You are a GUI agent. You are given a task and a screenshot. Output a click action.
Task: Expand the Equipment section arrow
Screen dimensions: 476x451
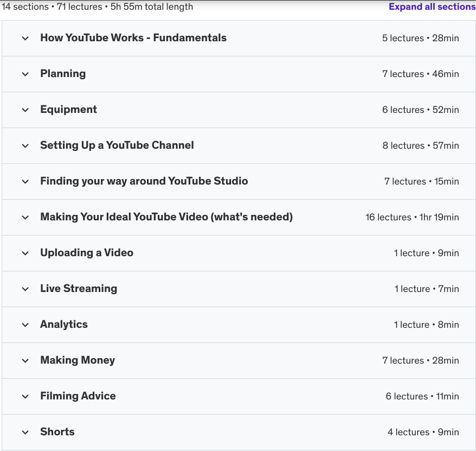pos(25,110)
